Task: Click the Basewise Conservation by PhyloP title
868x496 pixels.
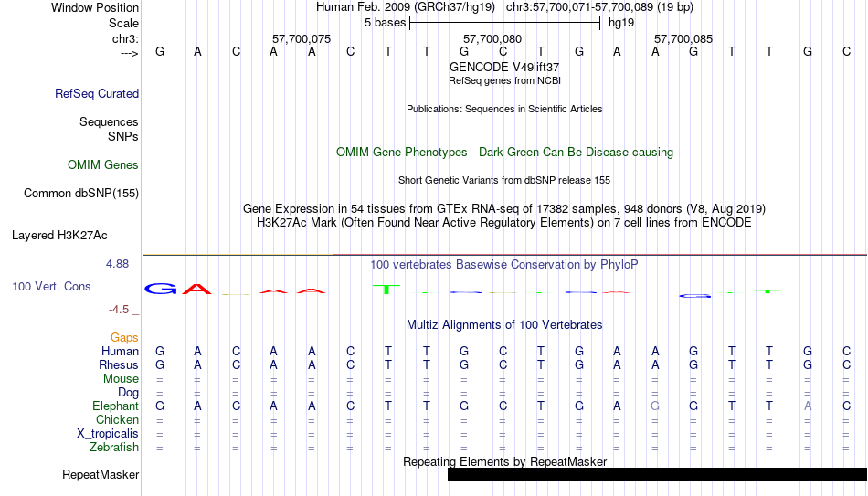Action: pyautogui.click(x=504, y=265)
